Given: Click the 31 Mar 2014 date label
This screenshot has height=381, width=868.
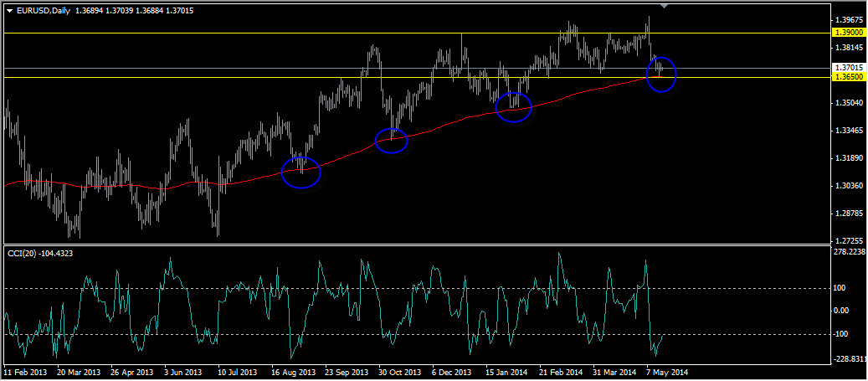Looking at the screenshot, I should pyautogui.click(x=615, y=372).
